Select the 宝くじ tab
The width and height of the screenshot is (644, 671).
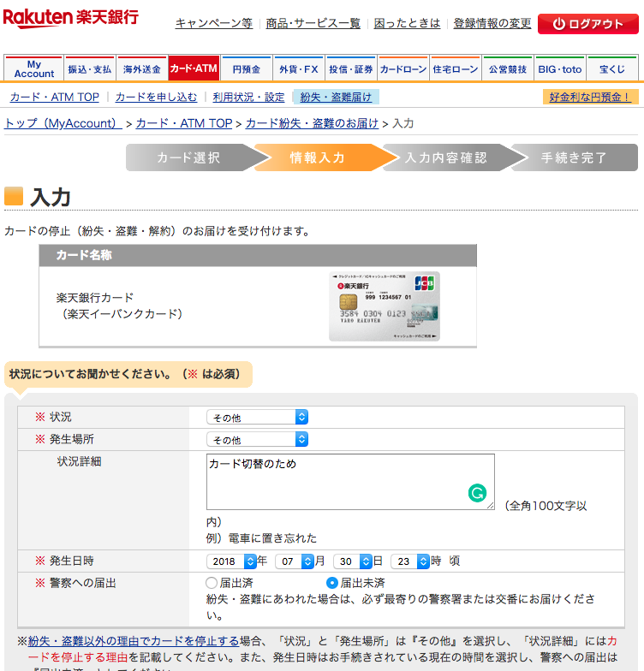click(x=611, y=68)
